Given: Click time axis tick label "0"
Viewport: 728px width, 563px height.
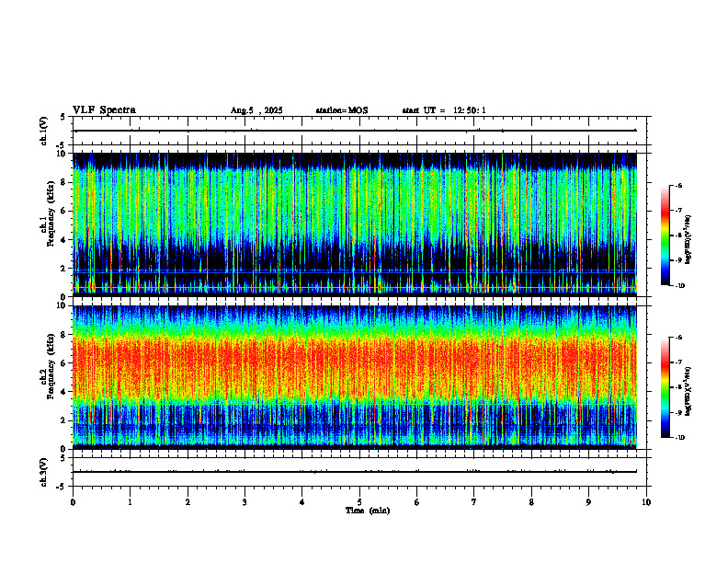Looking at the screenshot, I should pos(73,502).
